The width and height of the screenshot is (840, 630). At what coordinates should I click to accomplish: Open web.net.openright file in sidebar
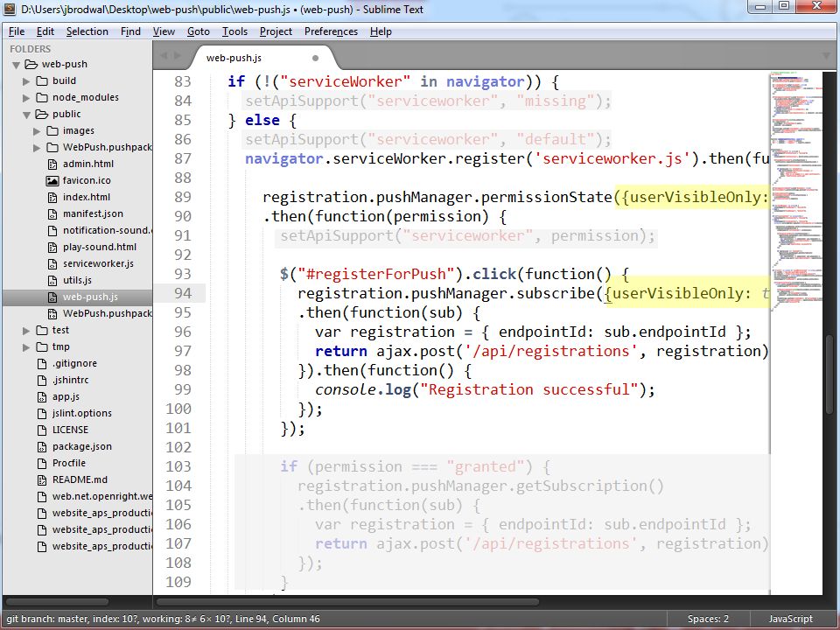click(102, 497)
